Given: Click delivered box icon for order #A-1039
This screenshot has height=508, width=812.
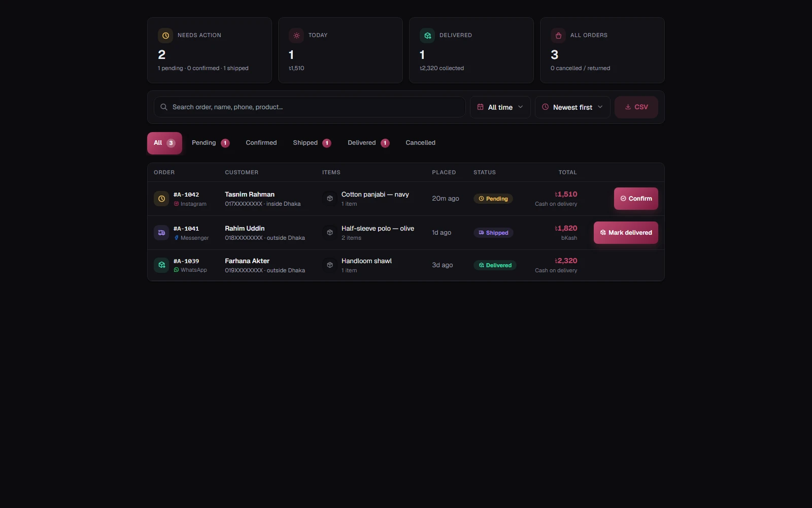Looking at the screenshot, I should [x=161, y=265].
